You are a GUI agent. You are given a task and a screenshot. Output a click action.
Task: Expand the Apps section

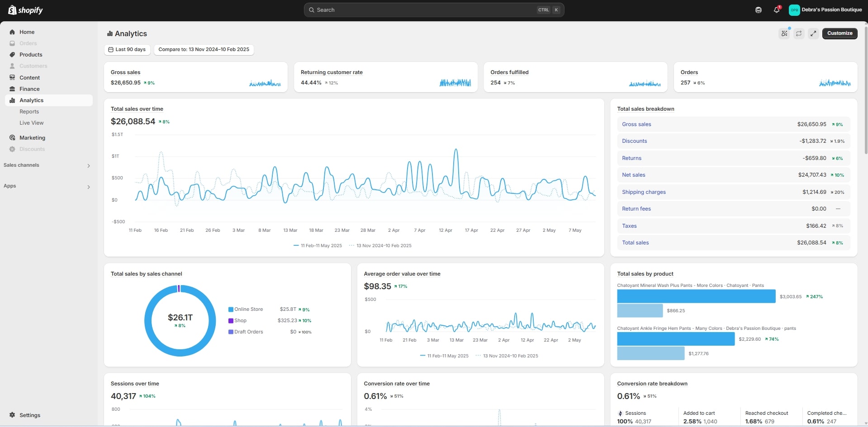tap(88, 187)
